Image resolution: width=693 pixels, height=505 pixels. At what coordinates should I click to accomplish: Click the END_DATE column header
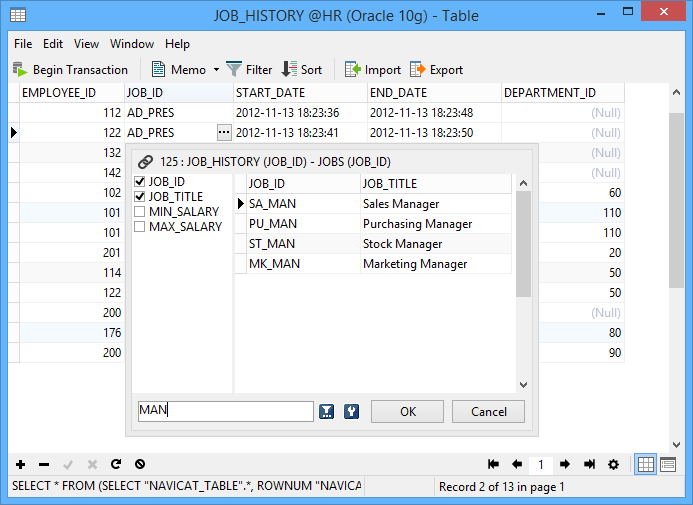click(434, 93)
